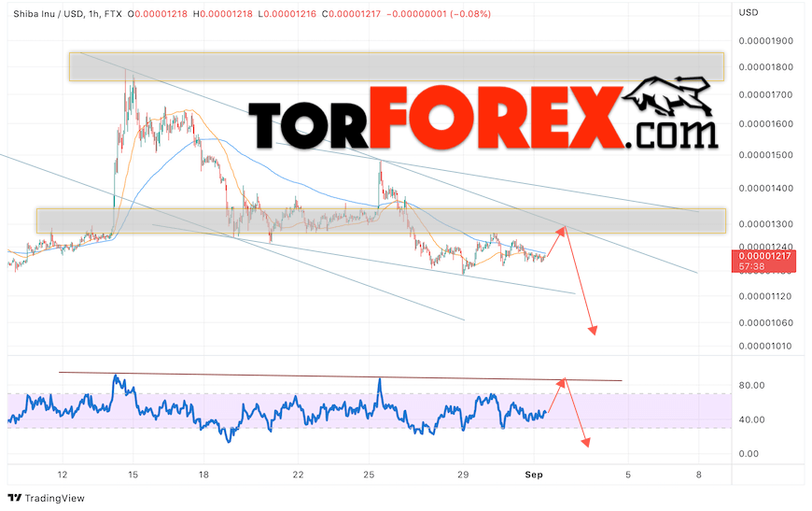Image resolution: width=812 pixels, height=511 pixels.
Task: Click the date label 22 on the time axis
Action: [298, 475]
